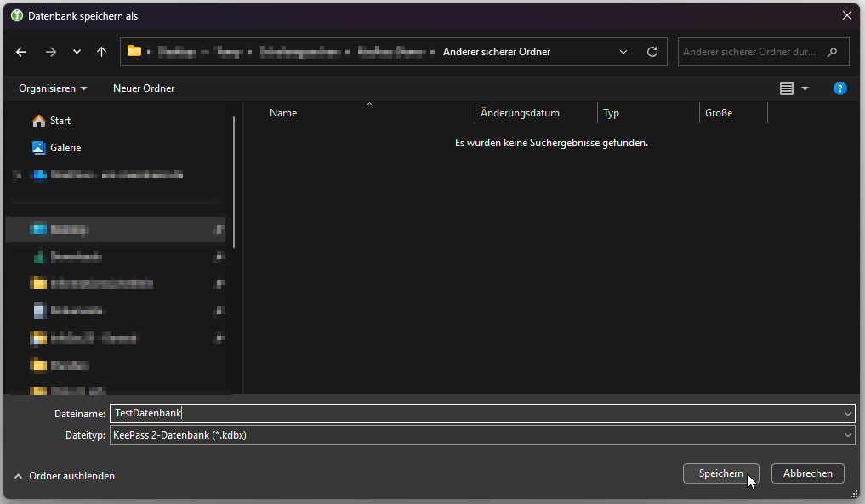Create a folder with Neuer Ordner
Image resolution: width=865 pixels, height=504 pixels.
pos(144,88)
